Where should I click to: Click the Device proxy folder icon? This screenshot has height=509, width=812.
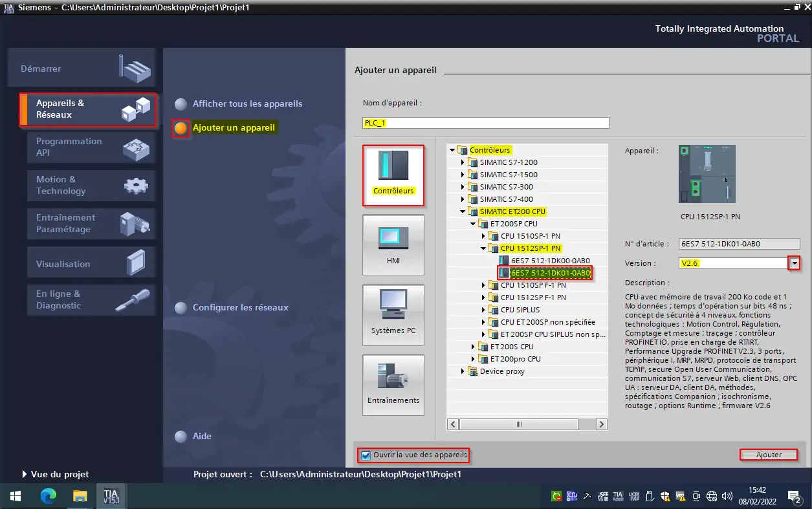472,371
